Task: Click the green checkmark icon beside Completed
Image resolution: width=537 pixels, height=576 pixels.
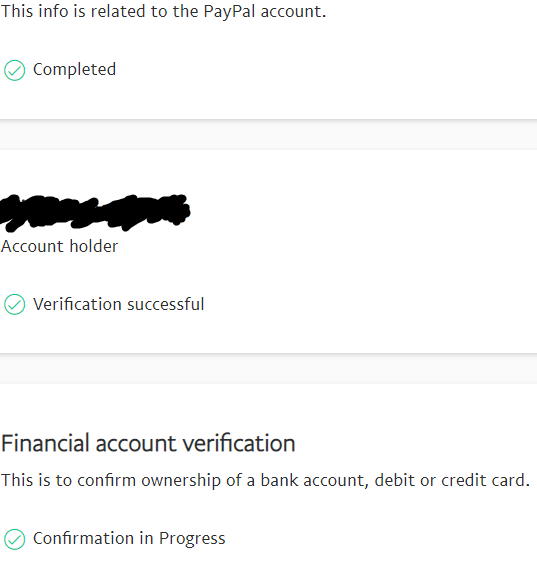Action: coord(14,70)
